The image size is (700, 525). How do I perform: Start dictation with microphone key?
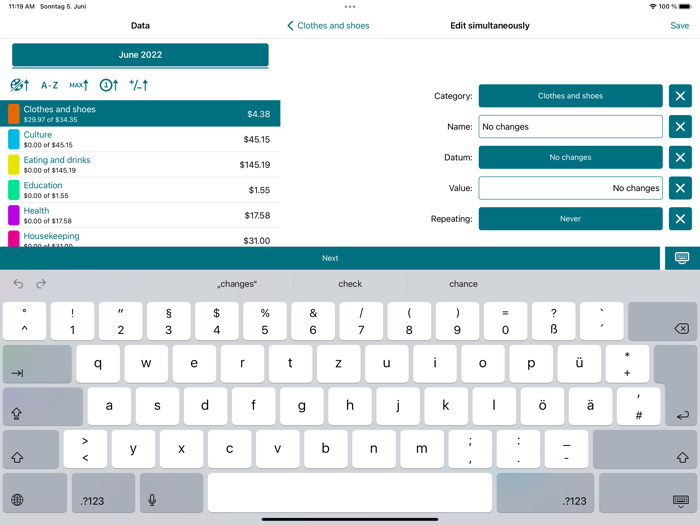171,493
